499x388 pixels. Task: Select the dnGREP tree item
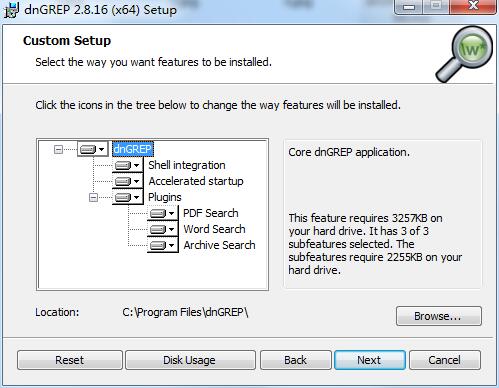(133, 149)
